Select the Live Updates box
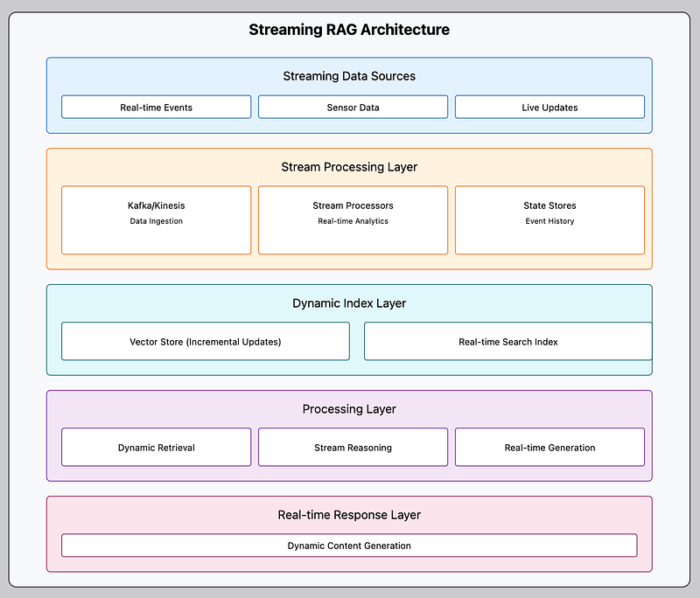The width and height of the screenshot is (700, 598). 550,107
